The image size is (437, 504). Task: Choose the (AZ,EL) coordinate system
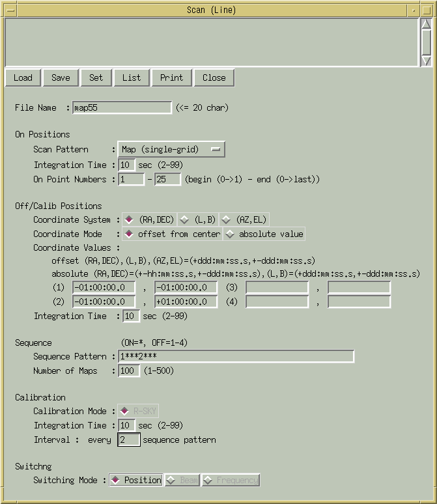244,220
